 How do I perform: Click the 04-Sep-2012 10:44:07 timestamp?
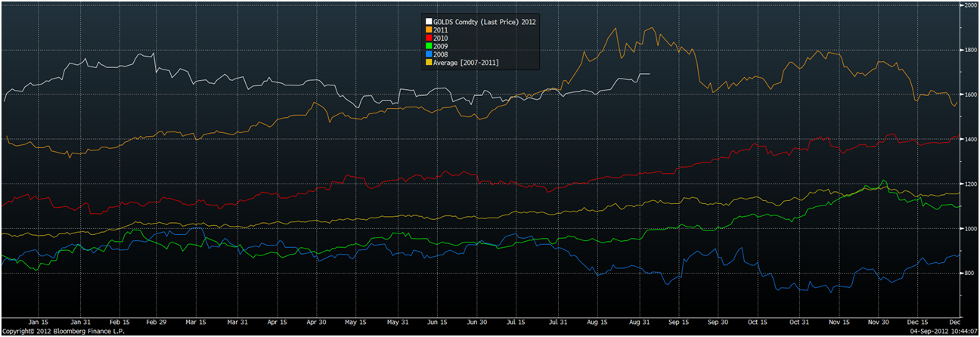tap(943, 332)
